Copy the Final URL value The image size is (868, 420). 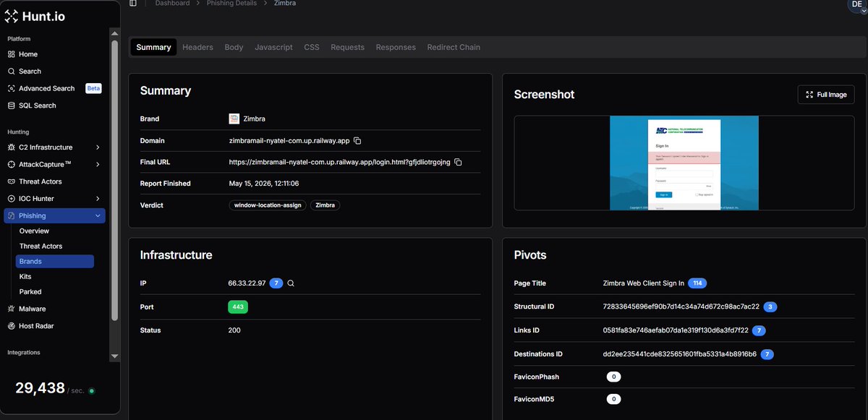point(457,163)
